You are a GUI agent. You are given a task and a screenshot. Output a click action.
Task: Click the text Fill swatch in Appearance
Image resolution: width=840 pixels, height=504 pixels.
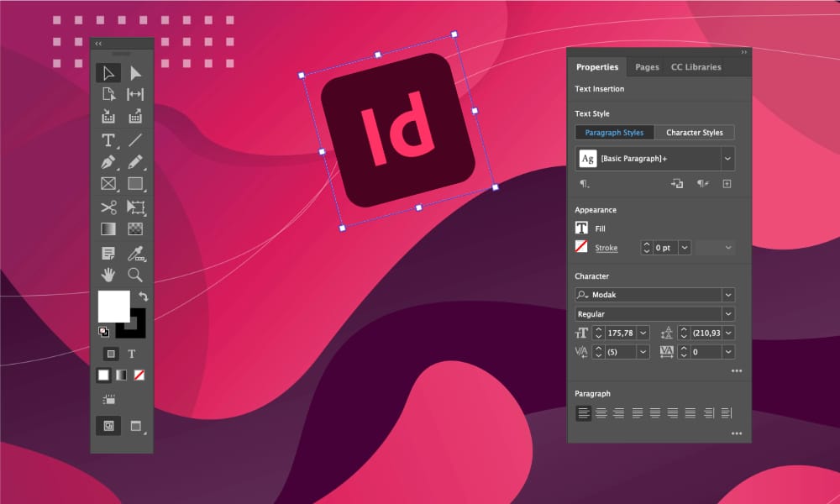[x=581, y=228]
